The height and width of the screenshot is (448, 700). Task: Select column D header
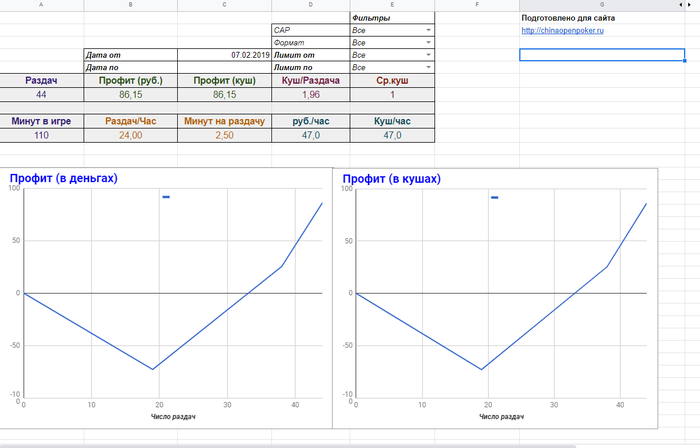(x=311, y=5)
